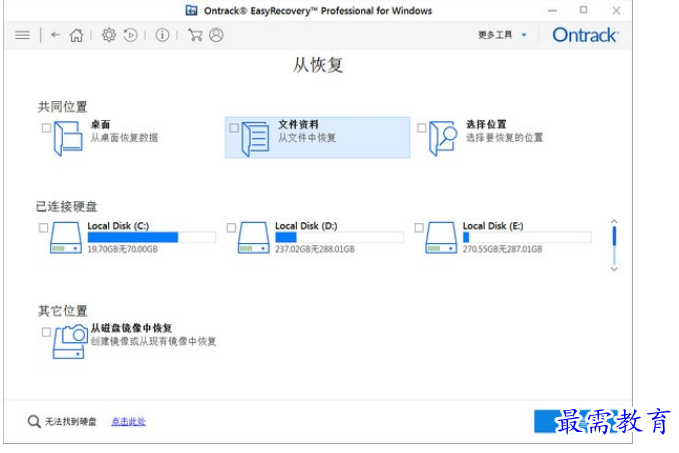Click the 从桌面恢复数据 description

point(124,138)
